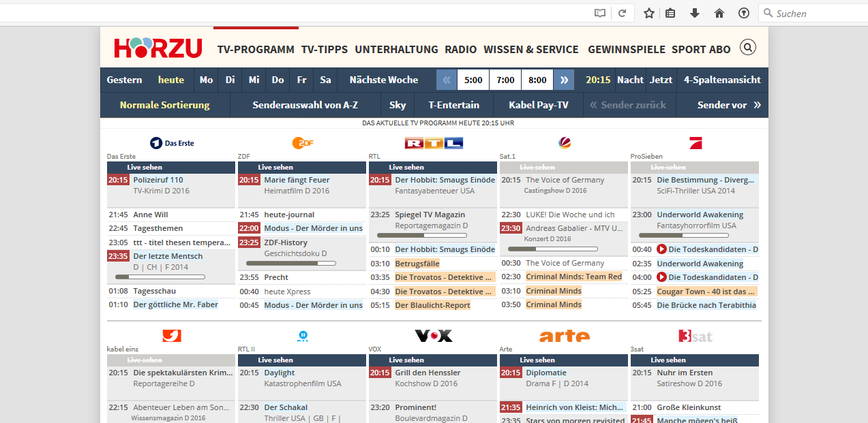Click the progress bar under Der letzte Mentsch
This screenshot has width=868, height=423.
click(160, 277)
